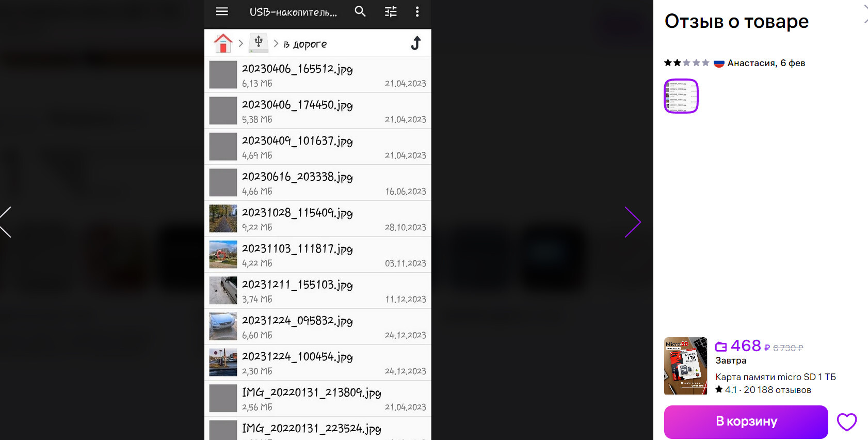
Task: Click the gray placeholder of 20230406_165512.jpg
Action: pos(223,75)
